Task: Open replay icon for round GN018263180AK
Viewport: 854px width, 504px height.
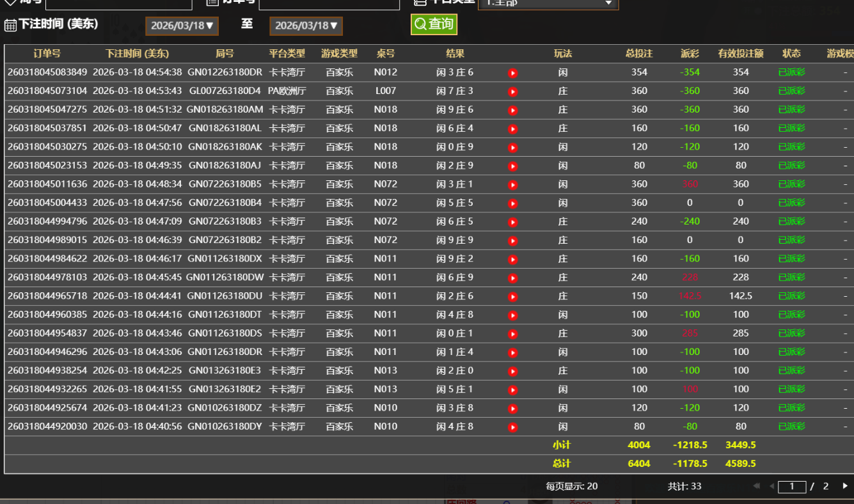Action: [x=512, y=147]
